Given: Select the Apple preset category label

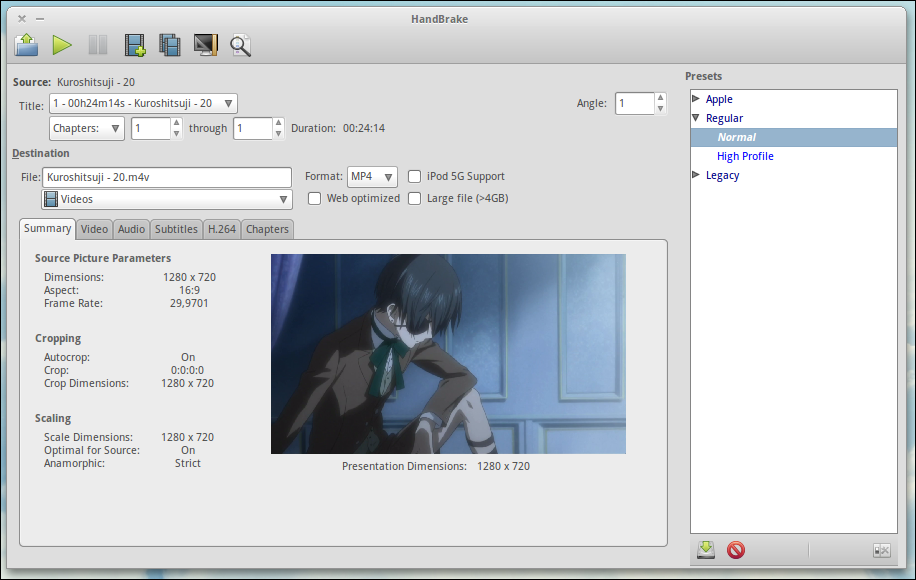Looking at the screenshot, I should pyautogui.click(x=719, y=99).
